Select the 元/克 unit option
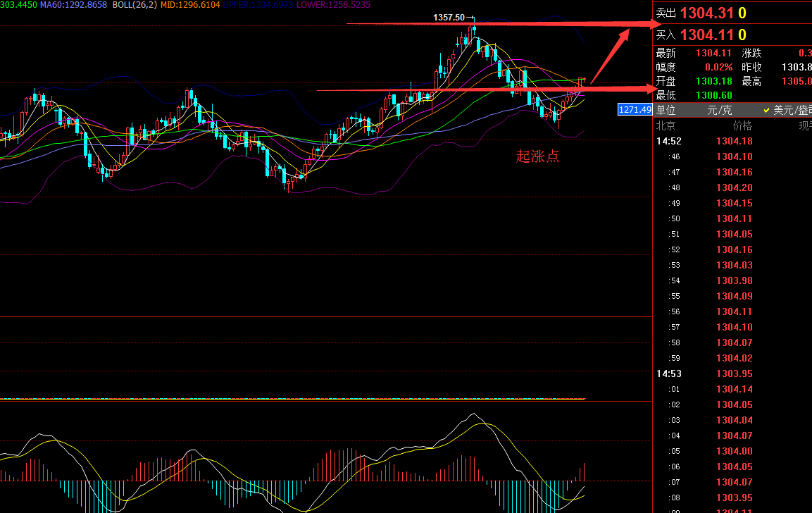This screenshot has width=812, height=513. tap(720, 110)
